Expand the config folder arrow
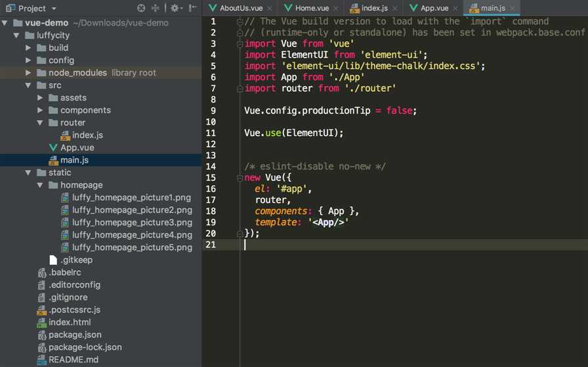This screenshot has width=588, height=367. point(28,60)
